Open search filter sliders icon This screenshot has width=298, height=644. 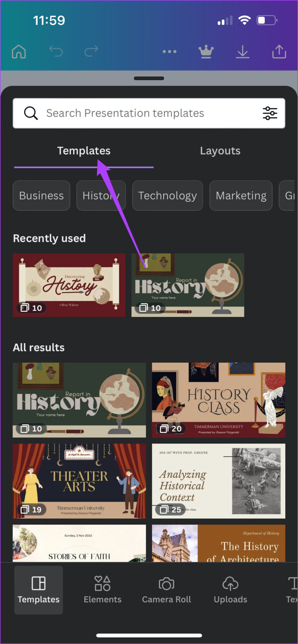[270, 113]
